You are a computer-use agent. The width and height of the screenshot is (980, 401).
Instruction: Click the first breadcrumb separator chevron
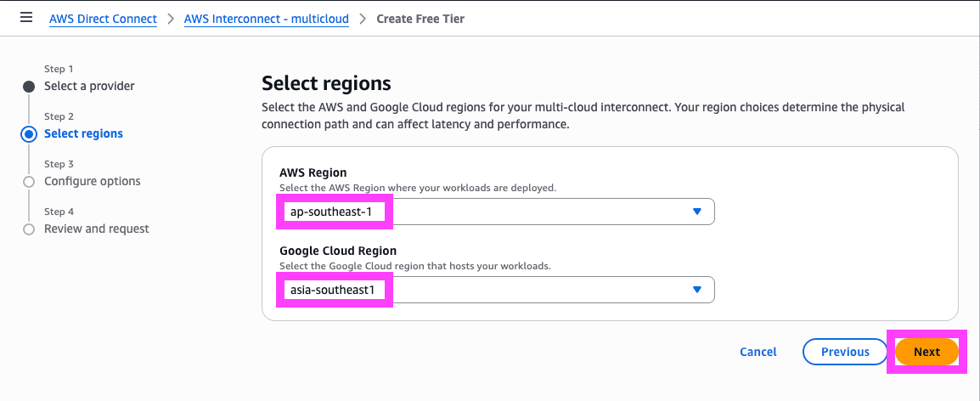pyautogui.click(x=171, y=19)
